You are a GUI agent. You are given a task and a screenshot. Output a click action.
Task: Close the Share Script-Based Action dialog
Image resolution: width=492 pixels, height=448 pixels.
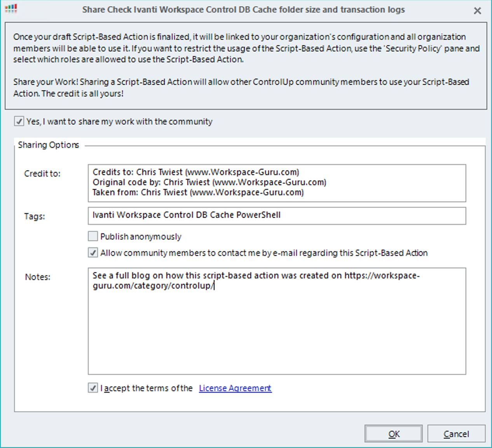(x=477, y=11)
